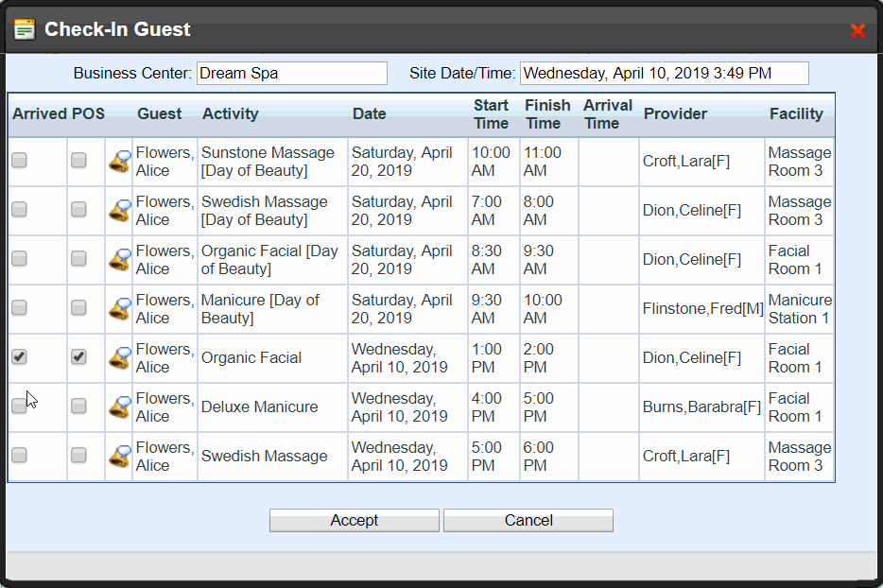
Task: Click bell icon for 5:00 PM Swedish Massage row
Action: click(119, 456)
